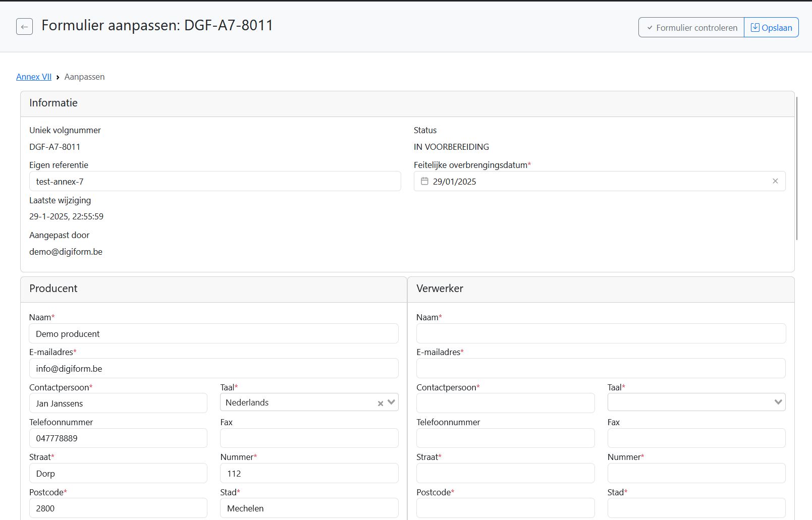Click Formulier controleren button

pos(691,28)
